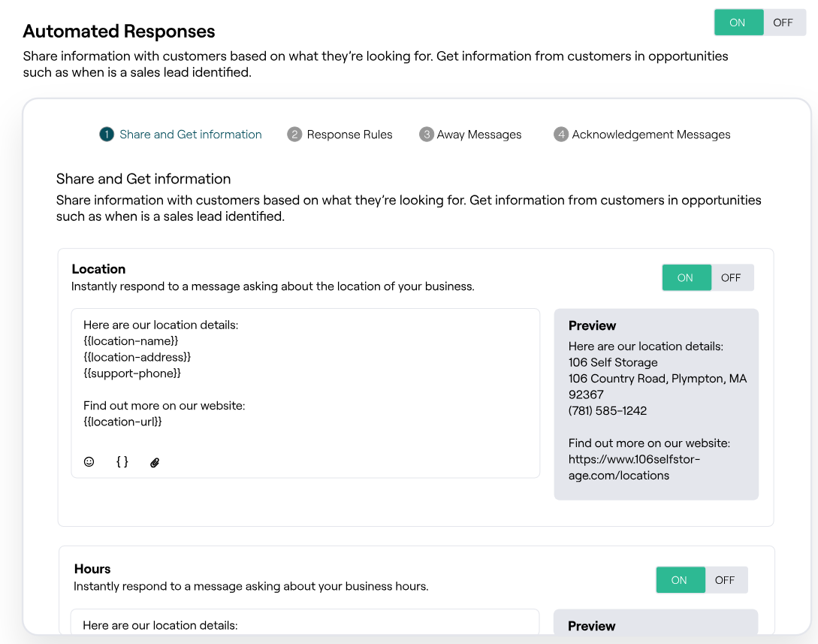
Task: Click the ON button for Automated Responses
Action: click(x=738, y=22)
